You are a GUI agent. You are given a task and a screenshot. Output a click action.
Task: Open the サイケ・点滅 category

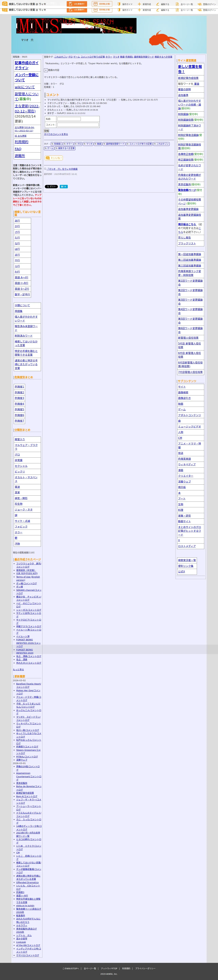22,521
